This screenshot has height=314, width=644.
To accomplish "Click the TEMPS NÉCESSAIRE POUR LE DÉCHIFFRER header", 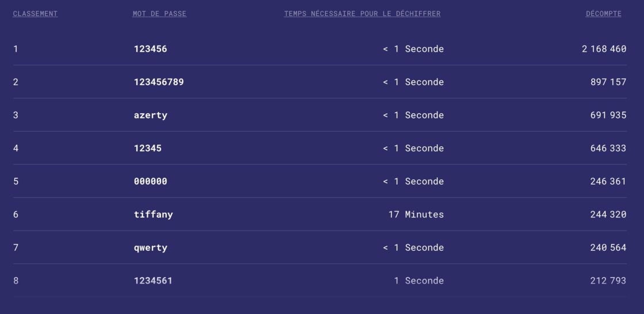I will click(362, 14).
